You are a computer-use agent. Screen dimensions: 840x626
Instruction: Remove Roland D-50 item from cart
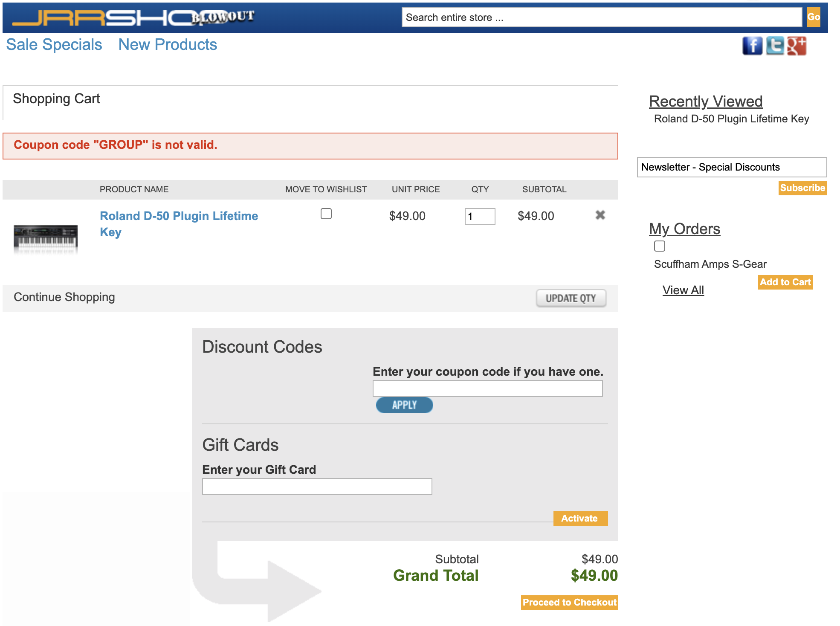tap(600, 215)
